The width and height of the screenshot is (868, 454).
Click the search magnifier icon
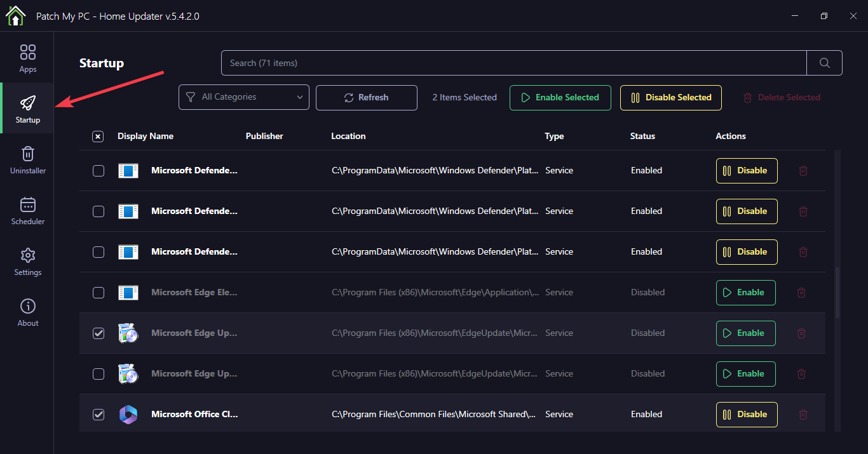pos(824,63)
